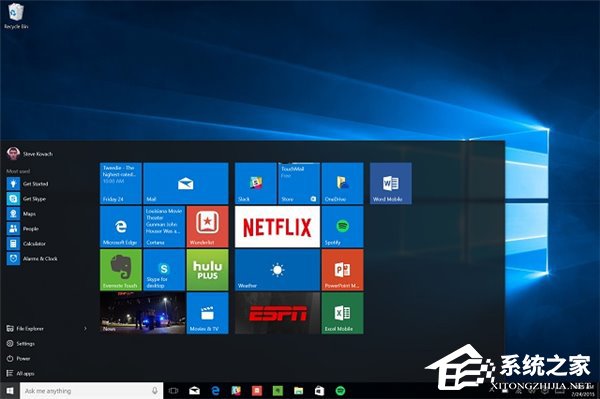Show All apps list
600x399 pixels.
tap(20, 373)
